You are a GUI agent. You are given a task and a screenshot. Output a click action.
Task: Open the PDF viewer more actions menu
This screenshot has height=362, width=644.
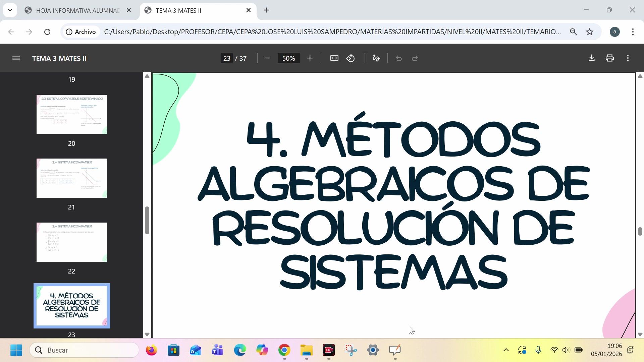tap(628, 58)
